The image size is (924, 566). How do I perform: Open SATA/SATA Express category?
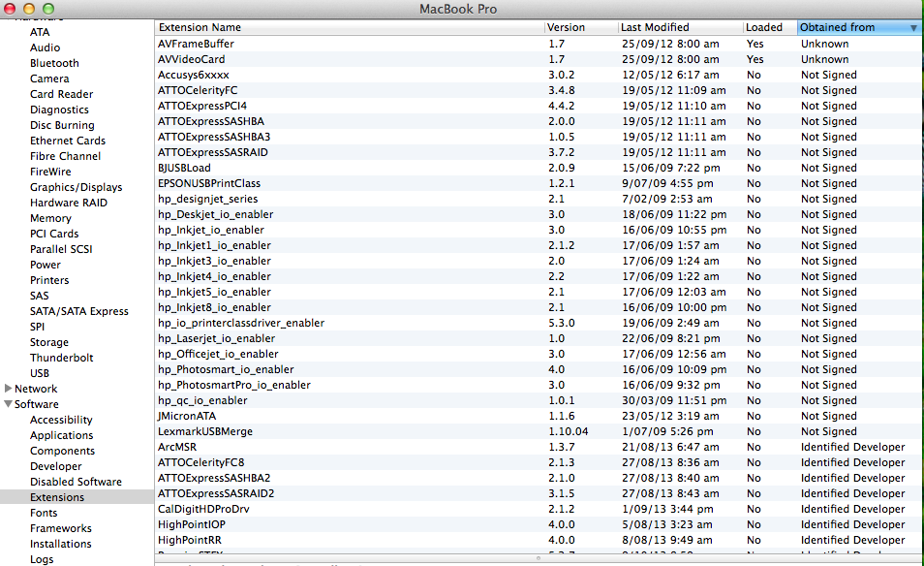[x=79, y=311]
